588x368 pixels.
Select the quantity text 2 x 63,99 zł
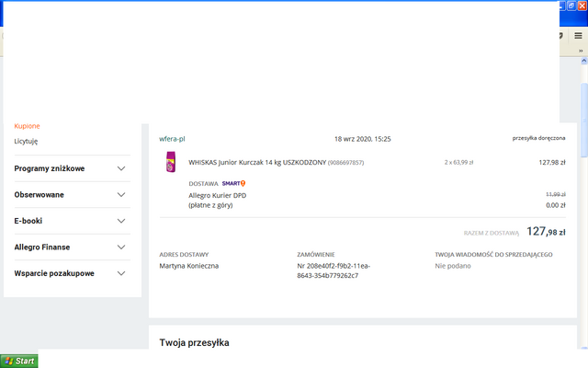[459, 163]
